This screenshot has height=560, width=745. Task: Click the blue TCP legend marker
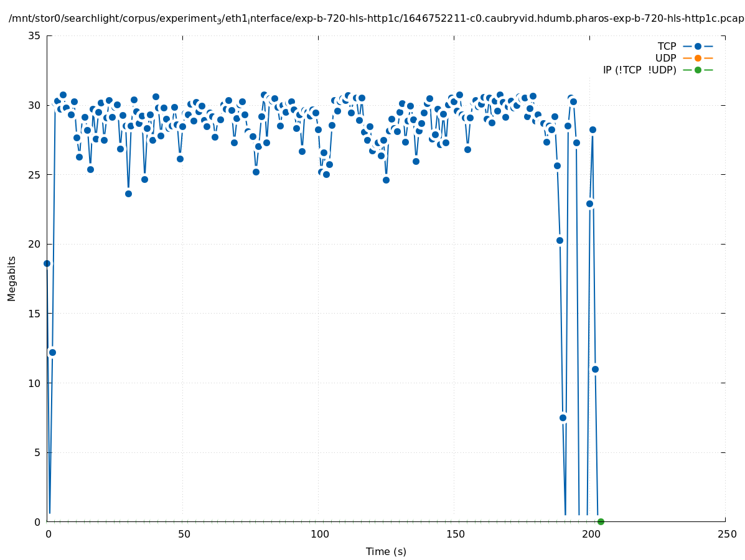(698, 46)
